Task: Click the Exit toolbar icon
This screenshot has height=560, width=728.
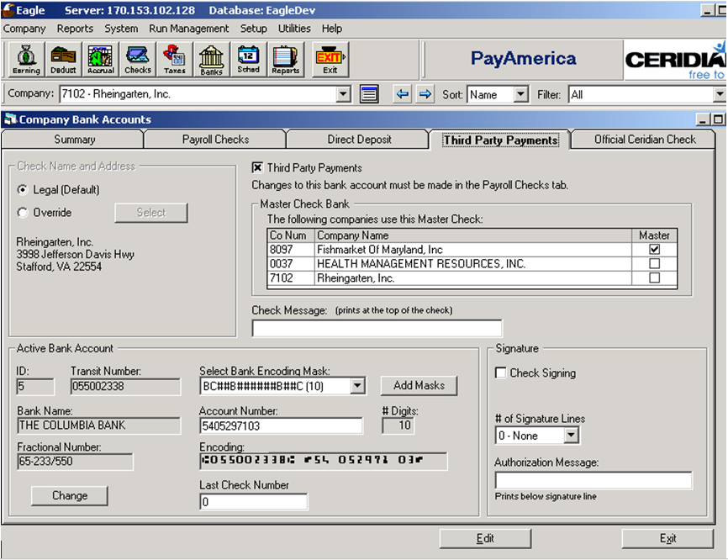Action: 330,60
